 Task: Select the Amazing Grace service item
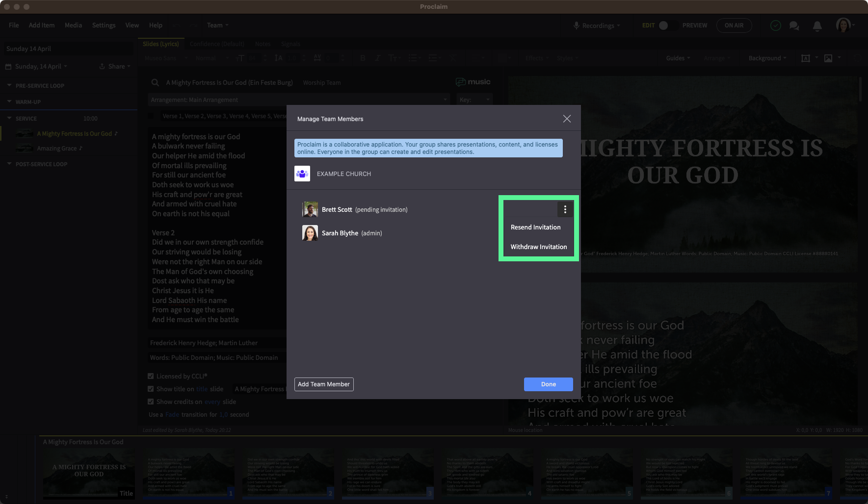(x=57, y=148)
